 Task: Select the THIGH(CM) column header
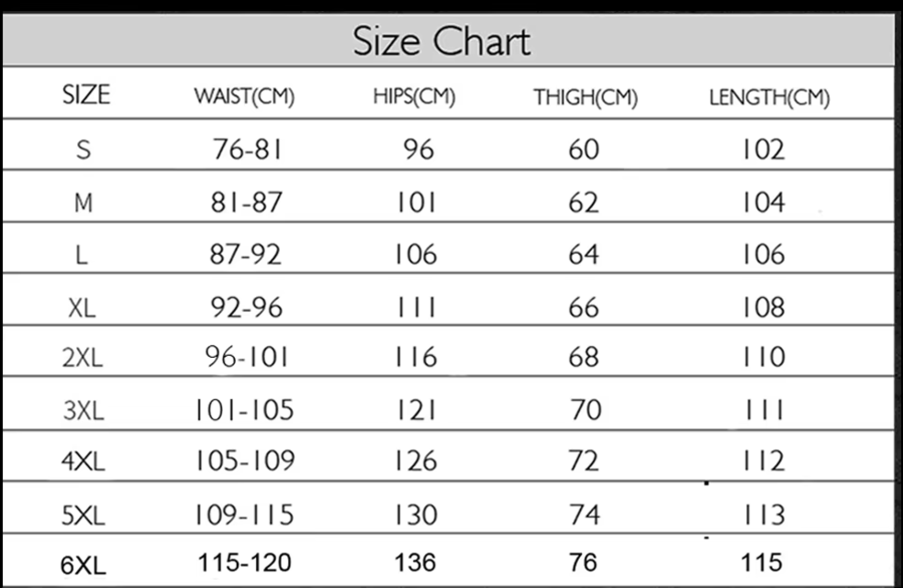(585, 97)
